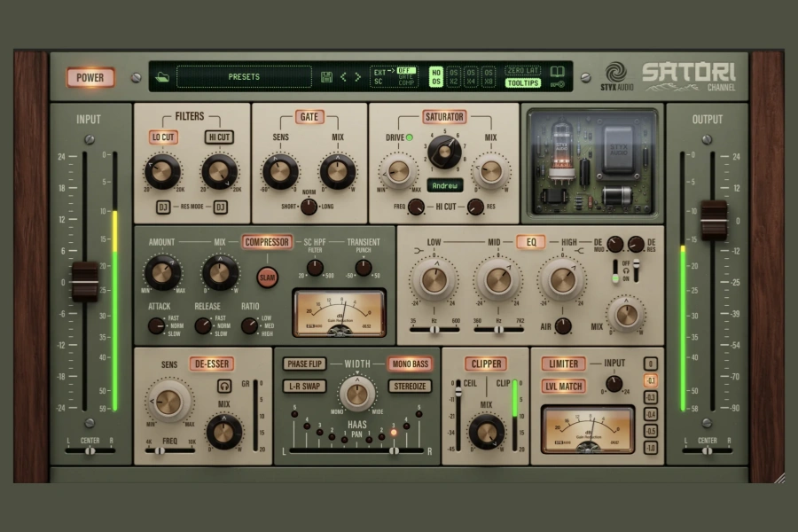Click the HI CUT DJ res mode icon
This screenshot has width=798, height=532.
[x=221, y=207]
